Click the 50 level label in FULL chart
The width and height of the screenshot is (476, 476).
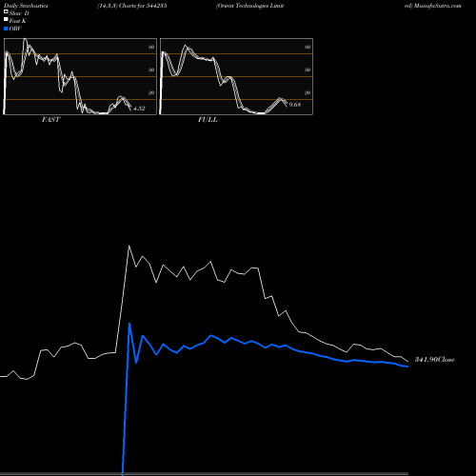pos(307,69)
